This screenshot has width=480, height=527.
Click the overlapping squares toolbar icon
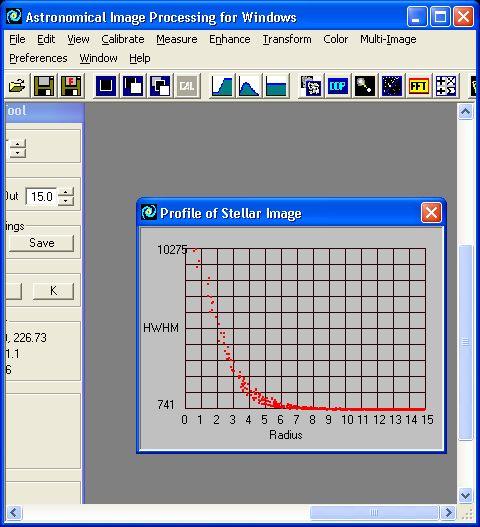point(160,86)
